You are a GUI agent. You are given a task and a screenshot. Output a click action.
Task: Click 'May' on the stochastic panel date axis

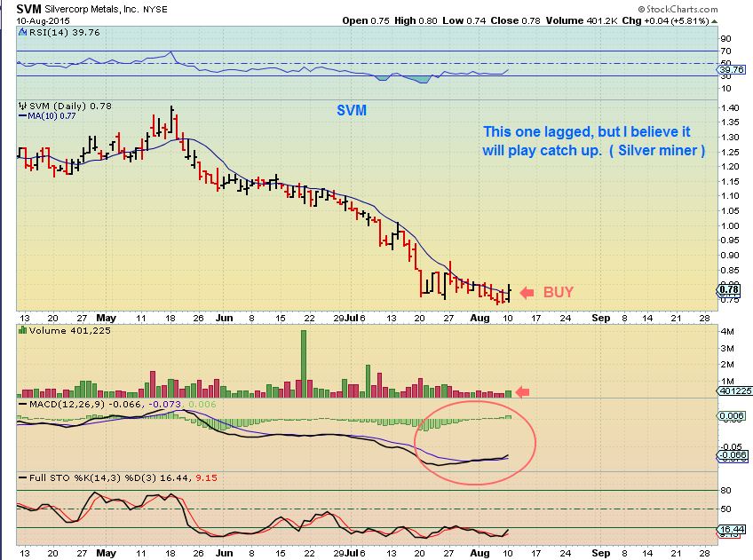[107, 553]
